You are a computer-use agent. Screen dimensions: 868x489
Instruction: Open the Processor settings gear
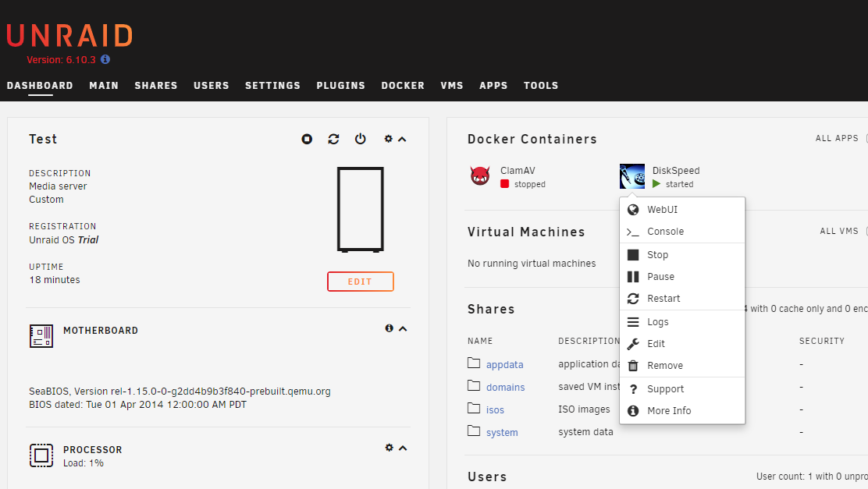point(390,448)
